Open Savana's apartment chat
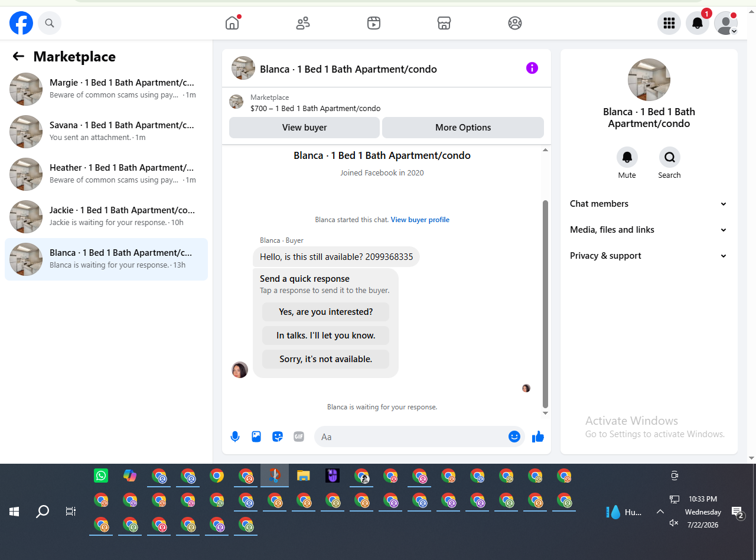The image size is (756, 560). (x=106, y=131)
